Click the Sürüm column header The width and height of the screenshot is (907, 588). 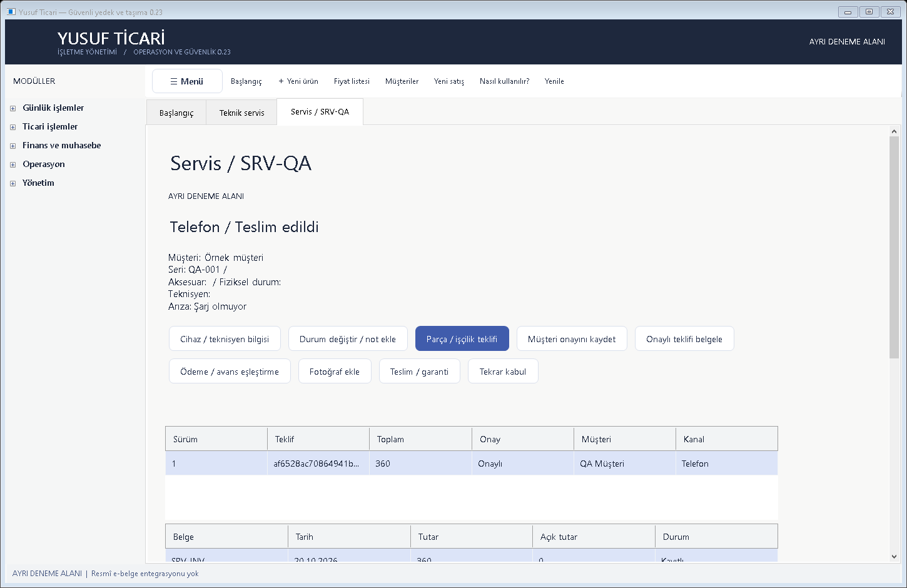click(x=216, y=439)
